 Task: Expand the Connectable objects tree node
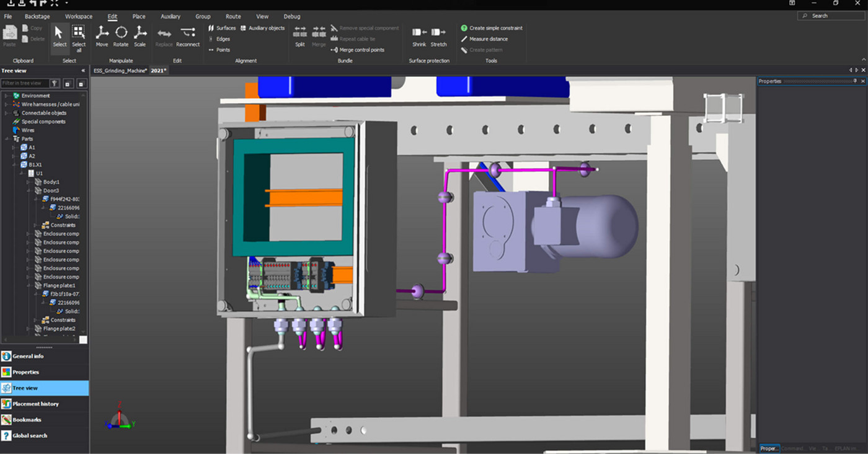(x=7, y=113)
